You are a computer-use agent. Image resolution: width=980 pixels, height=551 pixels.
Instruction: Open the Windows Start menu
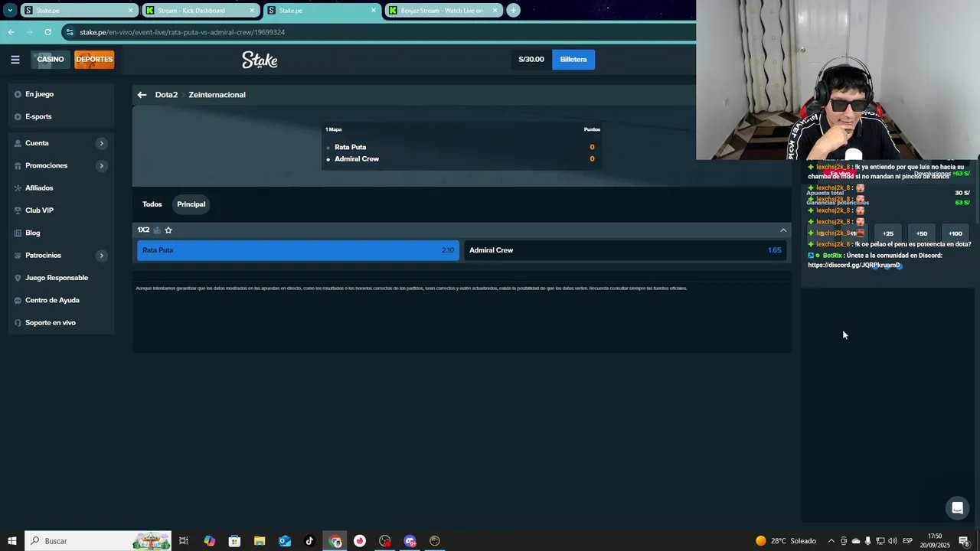tap(12, 541)
